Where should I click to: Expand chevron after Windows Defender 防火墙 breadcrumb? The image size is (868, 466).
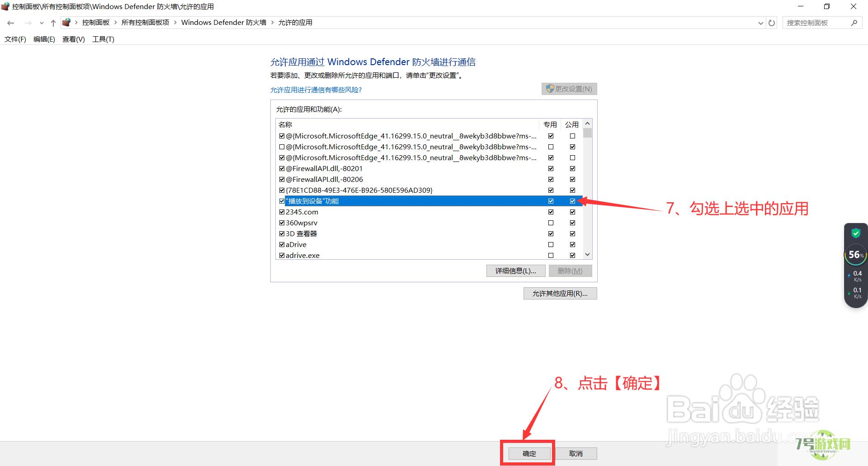point(272,23)
